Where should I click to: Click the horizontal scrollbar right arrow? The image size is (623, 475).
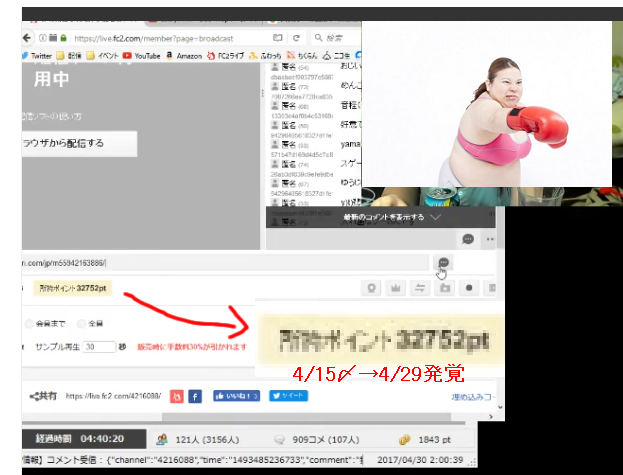point(491,417)
